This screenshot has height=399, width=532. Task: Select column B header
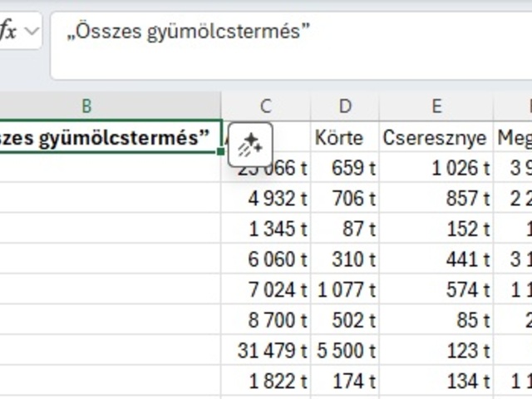[86, 106]
